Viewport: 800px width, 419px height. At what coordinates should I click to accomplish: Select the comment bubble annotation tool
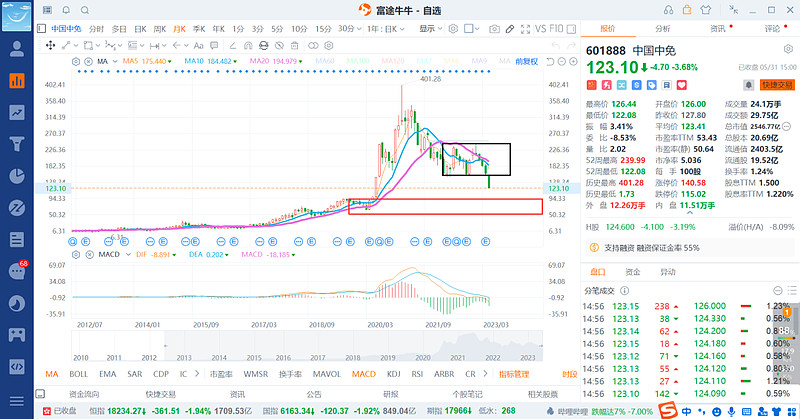(214, 45)
